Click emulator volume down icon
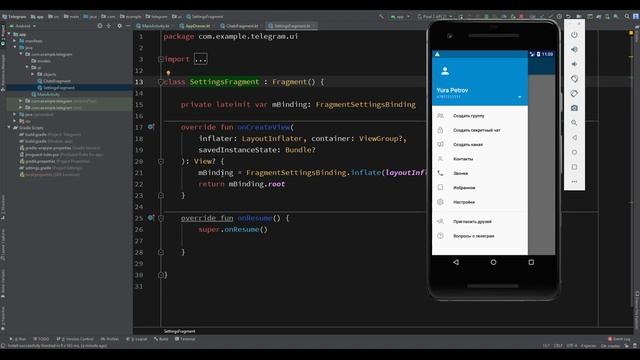Viewport: 640px width, 360px height. tap(574, 64)
